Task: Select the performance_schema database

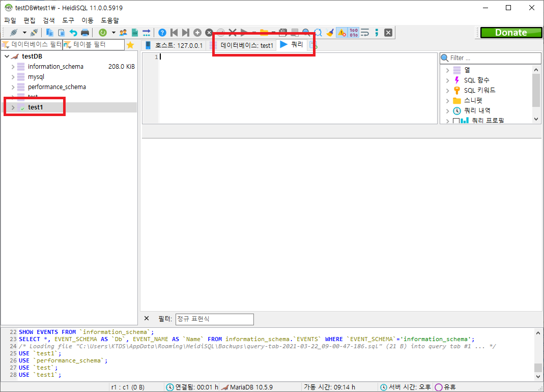Action: 57,87
